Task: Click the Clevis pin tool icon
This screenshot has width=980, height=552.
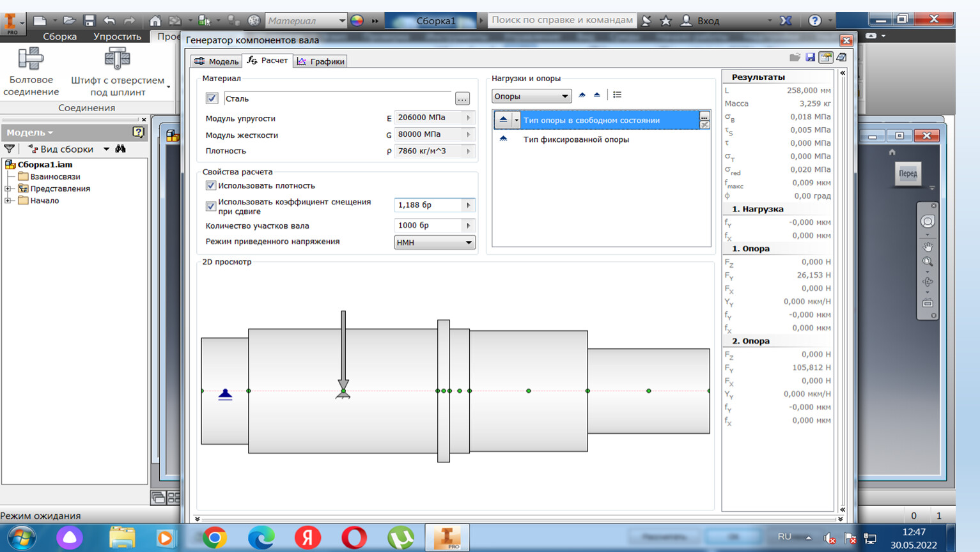Action: [x=117, y=59]
